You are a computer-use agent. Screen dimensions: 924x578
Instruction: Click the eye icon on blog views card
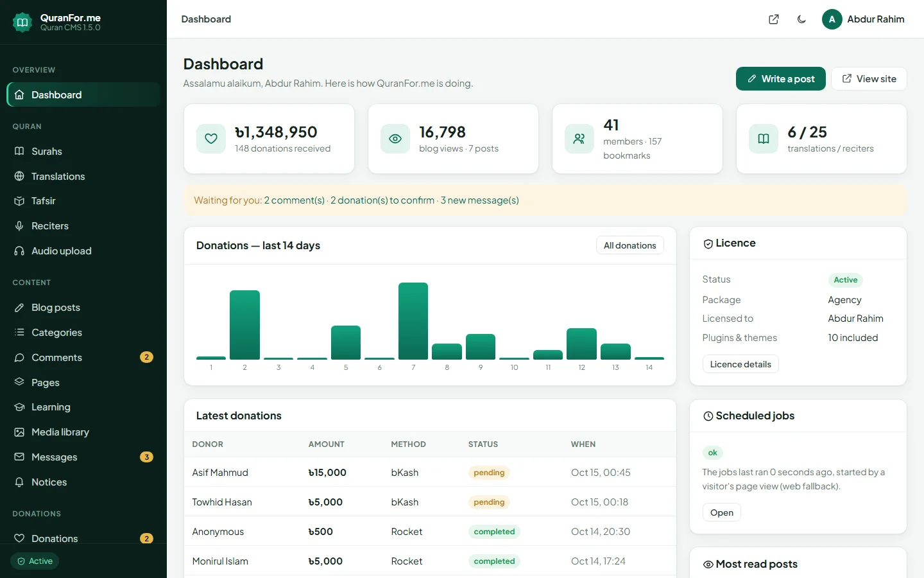(395, 139)
